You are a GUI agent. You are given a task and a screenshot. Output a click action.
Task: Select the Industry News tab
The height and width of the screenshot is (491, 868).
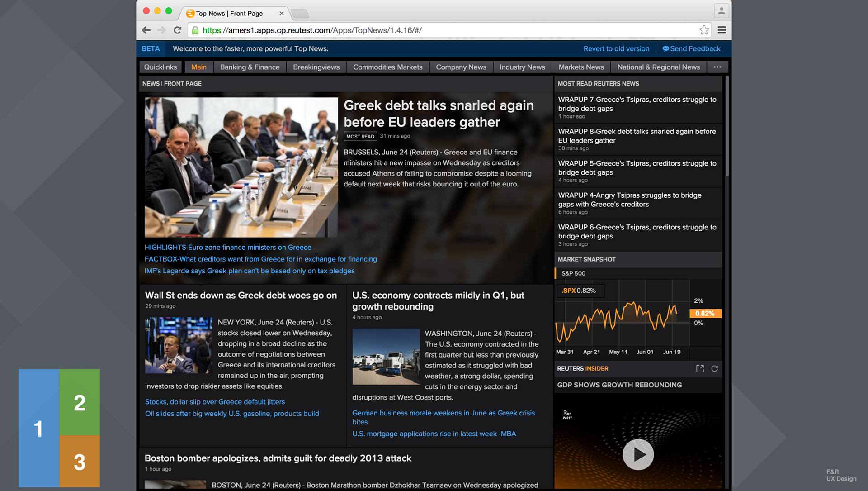click(x=523, y=67)
